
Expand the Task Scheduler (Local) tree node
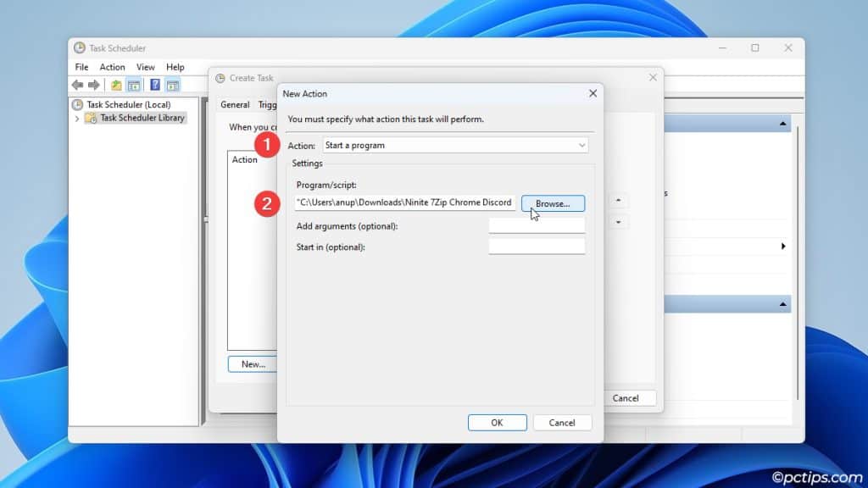(77, 119)
